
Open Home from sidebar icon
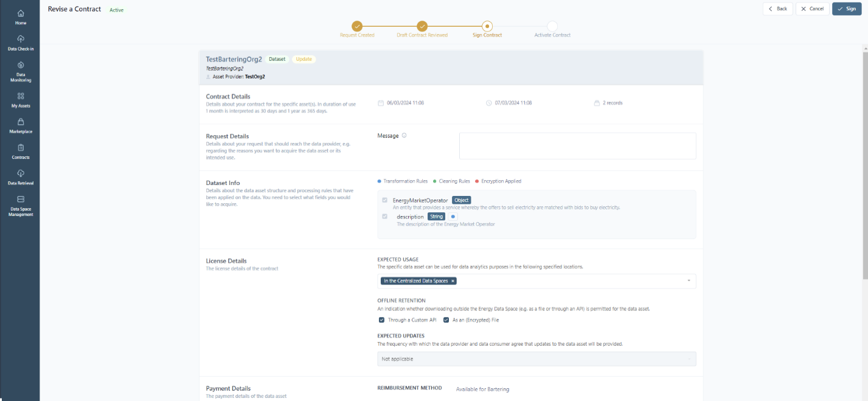[x=21, y=13]
